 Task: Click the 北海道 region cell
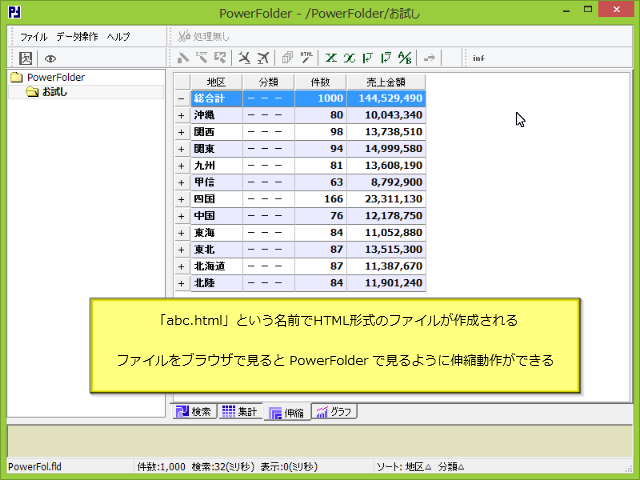coord(216,266)
